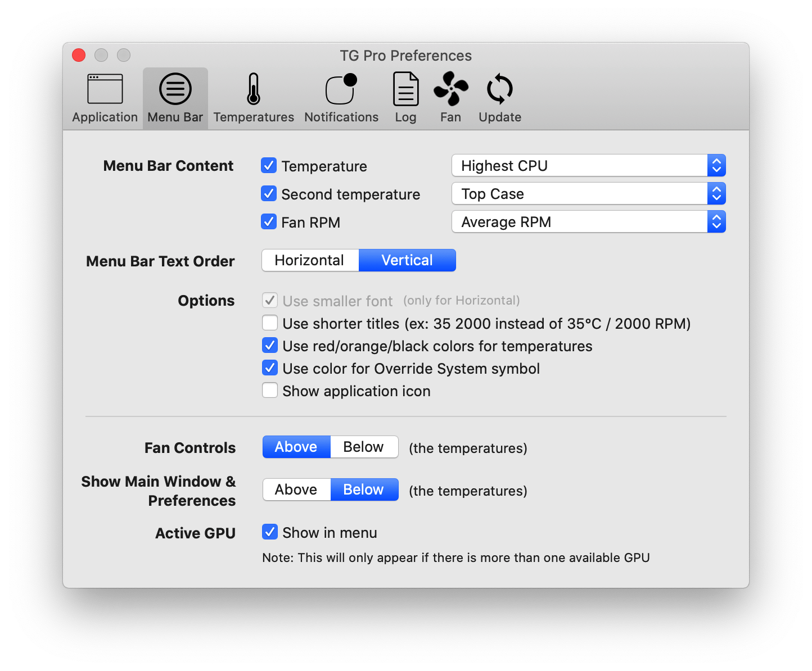Open the Log document icon
The width and height of the screenshot is (812, 671).
click(x=405, y=89)
